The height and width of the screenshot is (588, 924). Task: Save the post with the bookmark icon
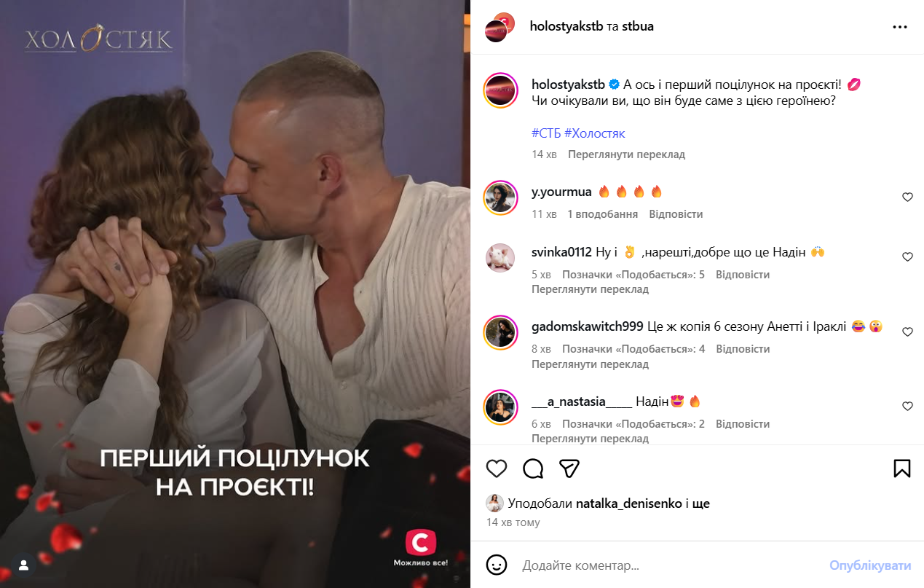pos(902,468)
